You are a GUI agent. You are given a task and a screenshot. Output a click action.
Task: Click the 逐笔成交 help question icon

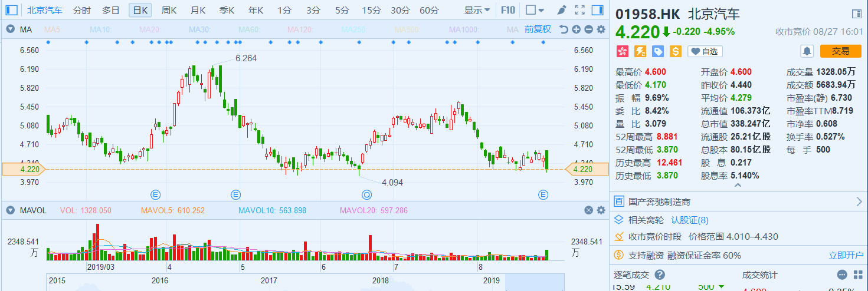click(x=660, y=275)
